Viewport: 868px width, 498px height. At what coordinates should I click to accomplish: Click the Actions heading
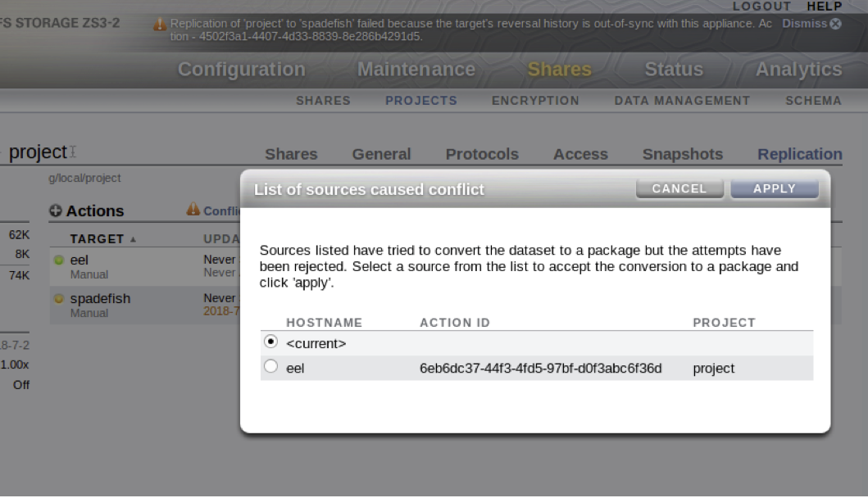(95, 211)
